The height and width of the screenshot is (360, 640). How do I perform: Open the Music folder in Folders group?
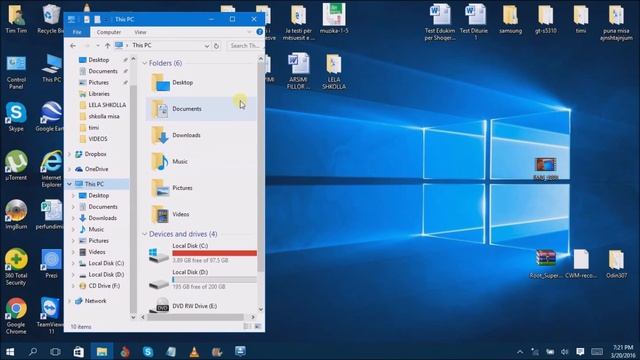click(x=201, y=162)
